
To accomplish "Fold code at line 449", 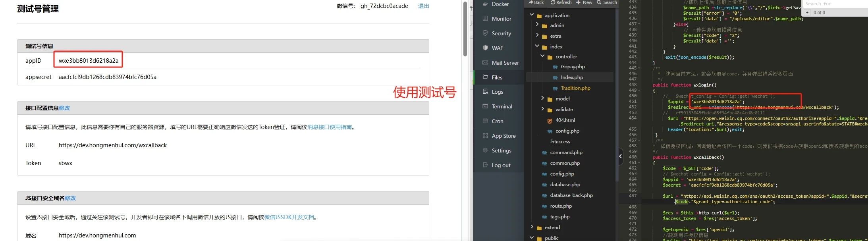I will click(639, 91).
